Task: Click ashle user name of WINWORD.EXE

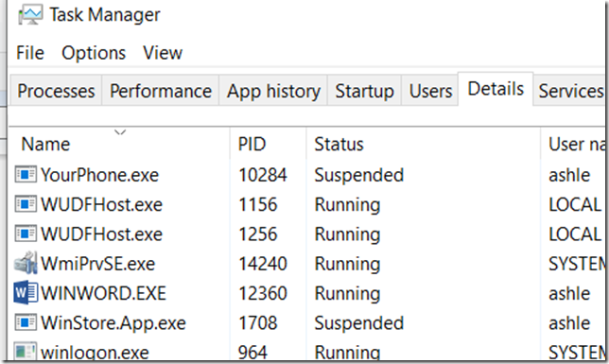Action: [569, 293]
